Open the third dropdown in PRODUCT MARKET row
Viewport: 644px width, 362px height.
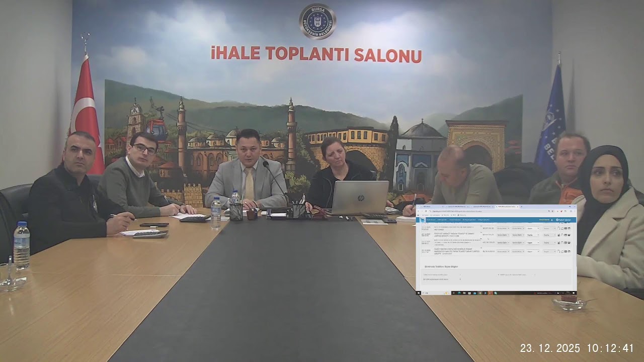533,235
